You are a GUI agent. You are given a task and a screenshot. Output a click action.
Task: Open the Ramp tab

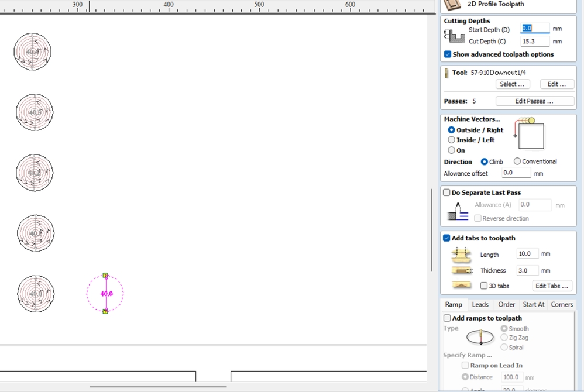point(454,304)
